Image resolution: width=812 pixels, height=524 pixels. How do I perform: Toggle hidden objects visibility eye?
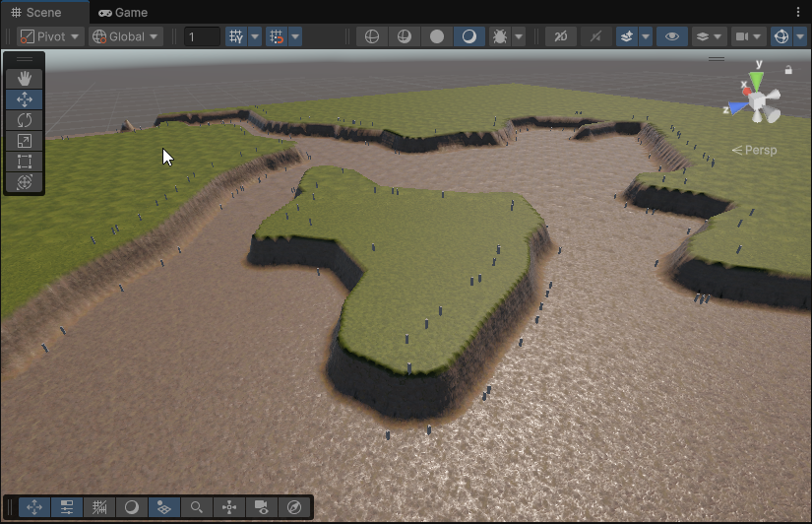(671, 36)
